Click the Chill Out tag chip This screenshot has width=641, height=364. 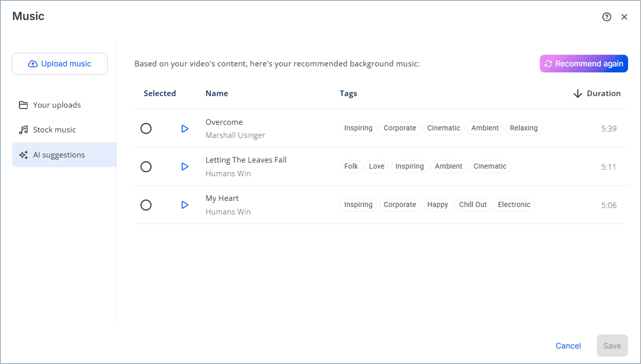(x=473, y=204)
